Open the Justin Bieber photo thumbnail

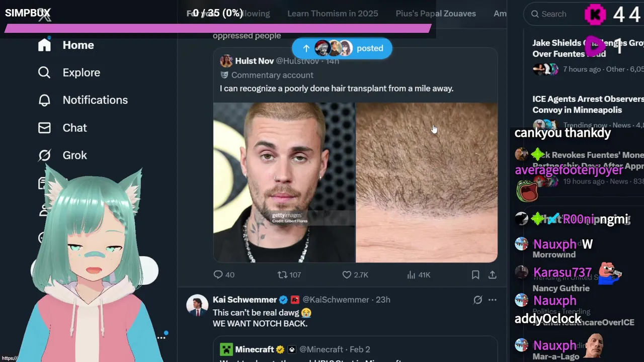[284, 183]
